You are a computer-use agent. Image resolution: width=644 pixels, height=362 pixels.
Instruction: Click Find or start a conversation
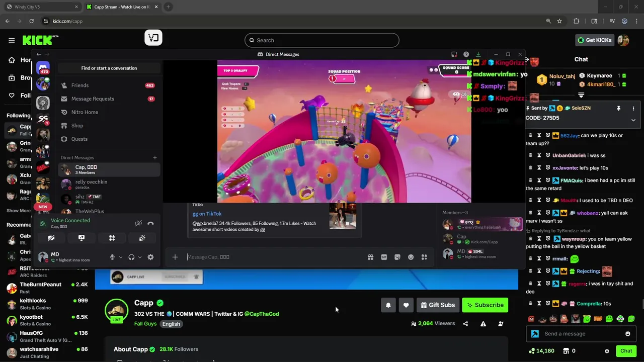point(109,68)
